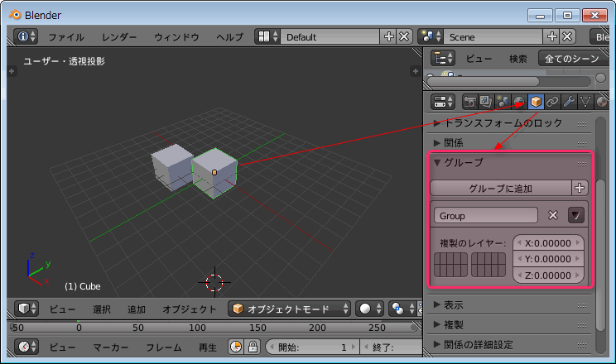Click the 終了 end frame field
The height and width of the screenshot is (364, 616).
tap(392, 347)
